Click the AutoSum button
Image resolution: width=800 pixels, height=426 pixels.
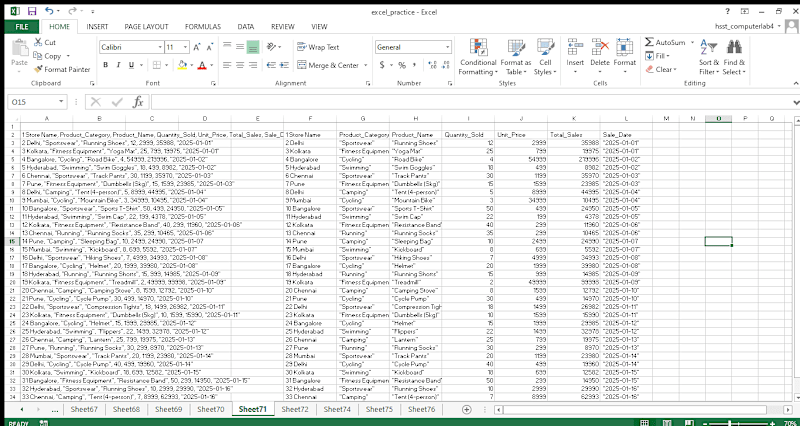tap(666, 42)
